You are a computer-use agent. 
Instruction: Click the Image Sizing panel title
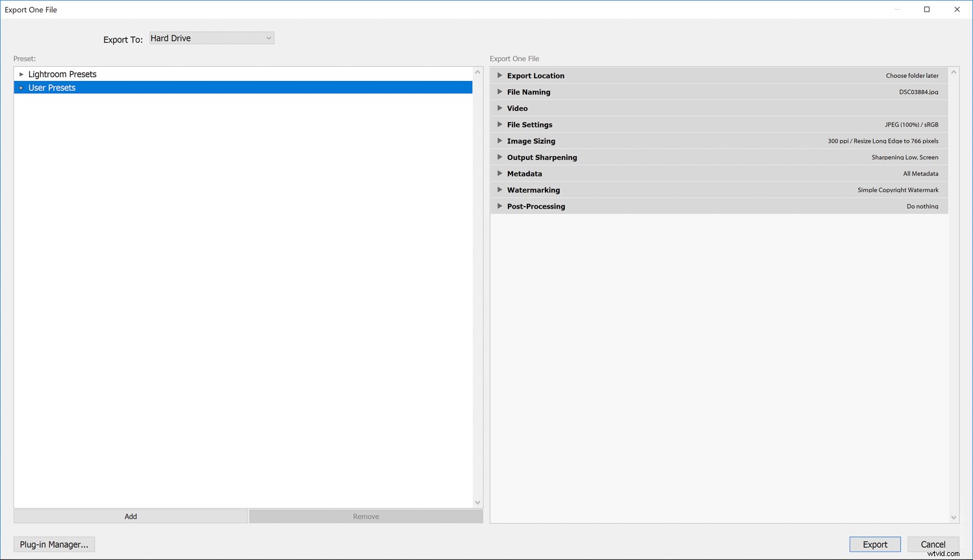pyautogui.click(x=531, y=141)
